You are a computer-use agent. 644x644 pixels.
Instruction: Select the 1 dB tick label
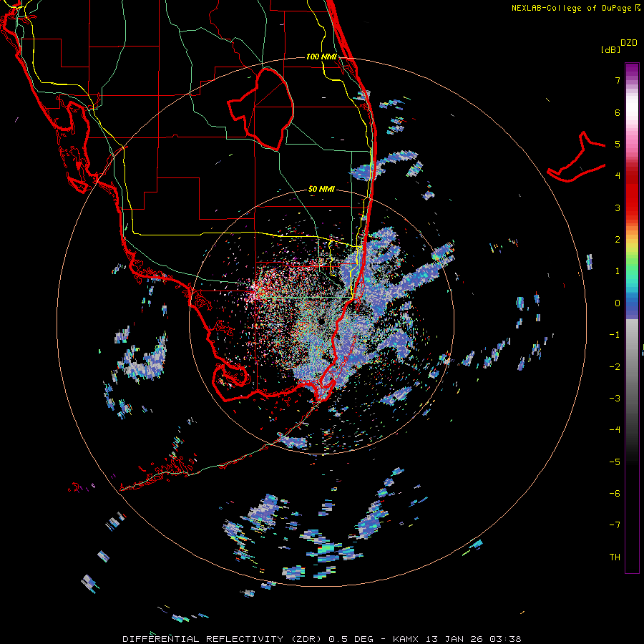coord(618,271)
